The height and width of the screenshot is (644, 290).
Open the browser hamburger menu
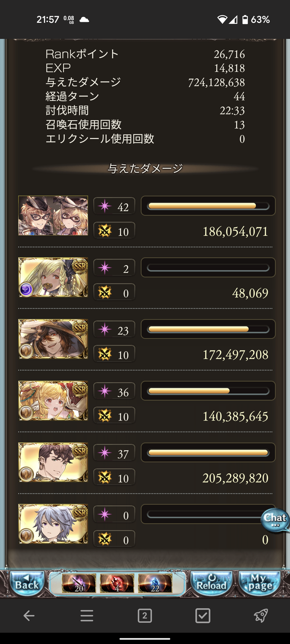coord(87,616)
